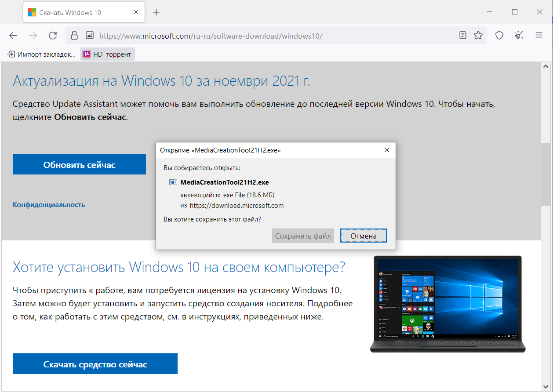Open the Конфиденциальность link

(x=49, y=204)
